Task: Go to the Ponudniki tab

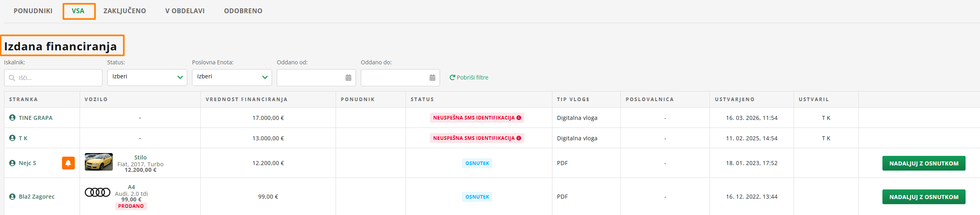Action: (x=33, y=11)
